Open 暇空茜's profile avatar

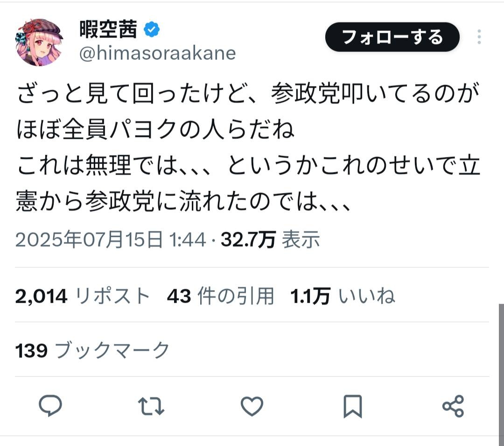tap(40, 42)
